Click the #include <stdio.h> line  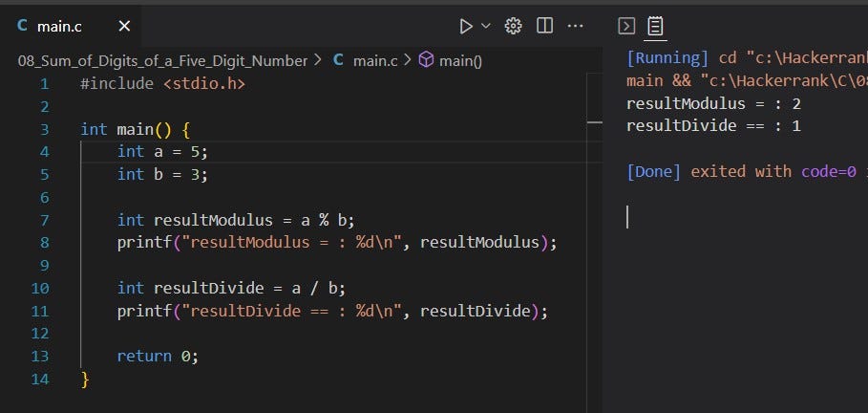point(162,84)
